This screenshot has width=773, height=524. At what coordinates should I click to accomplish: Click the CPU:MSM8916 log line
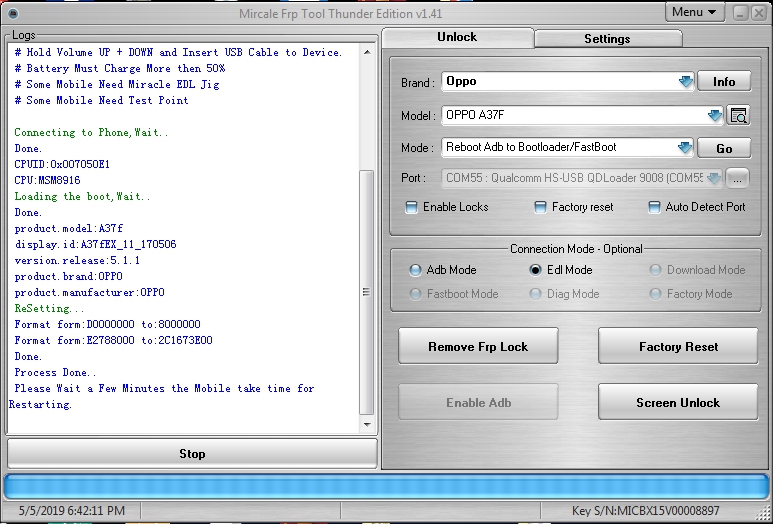(x=47, y=180)
